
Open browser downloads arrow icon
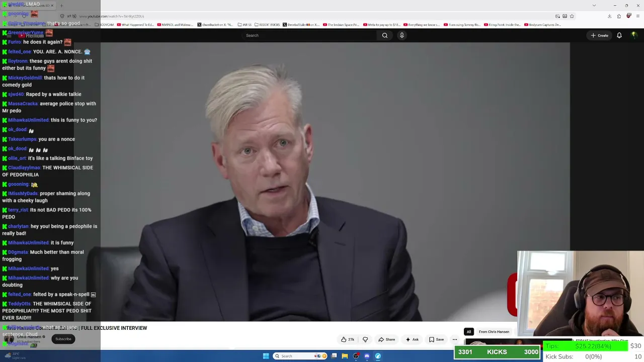609,16
